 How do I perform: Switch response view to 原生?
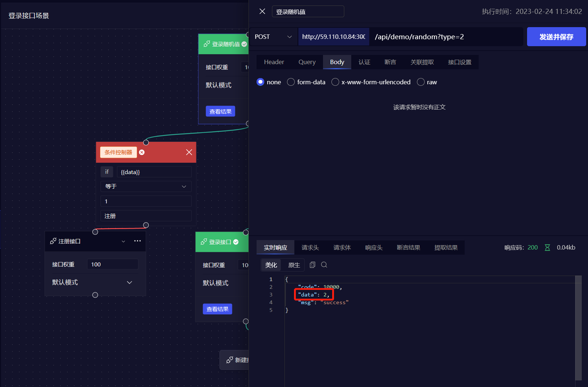(294, 265)
